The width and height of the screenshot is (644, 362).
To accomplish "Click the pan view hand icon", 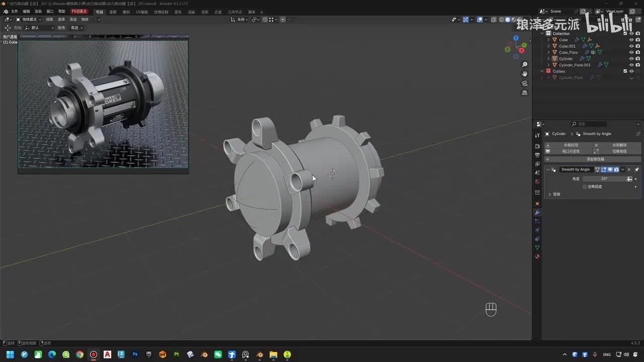I will (525, 74).
